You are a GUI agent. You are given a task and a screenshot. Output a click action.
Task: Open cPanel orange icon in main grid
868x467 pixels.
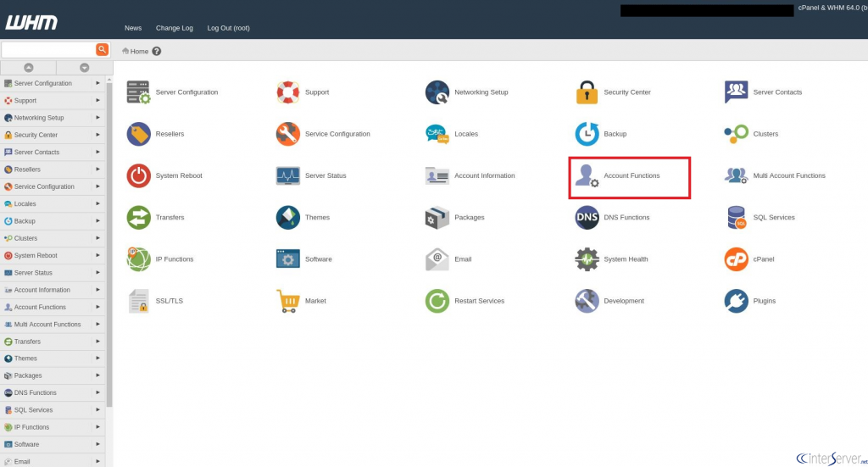click(737, 259)
